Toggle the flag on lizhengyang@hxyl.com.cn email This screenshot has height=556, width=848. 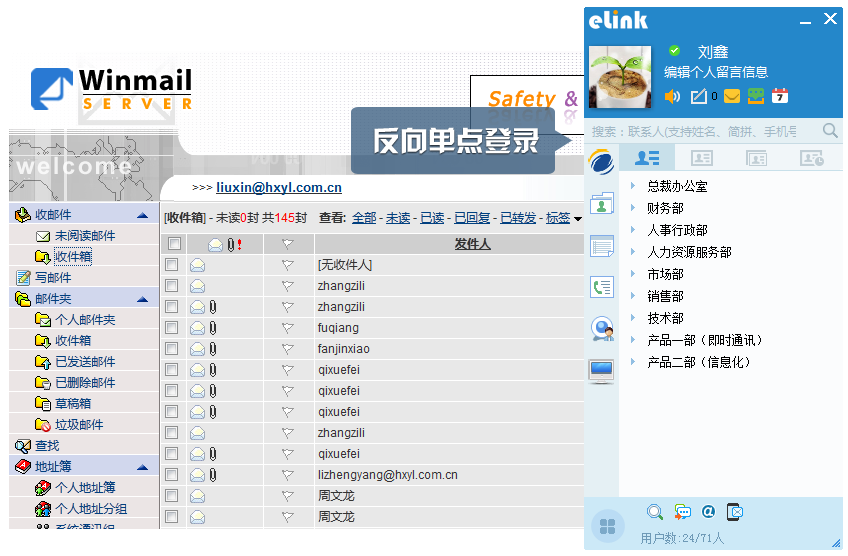(288, 475)
